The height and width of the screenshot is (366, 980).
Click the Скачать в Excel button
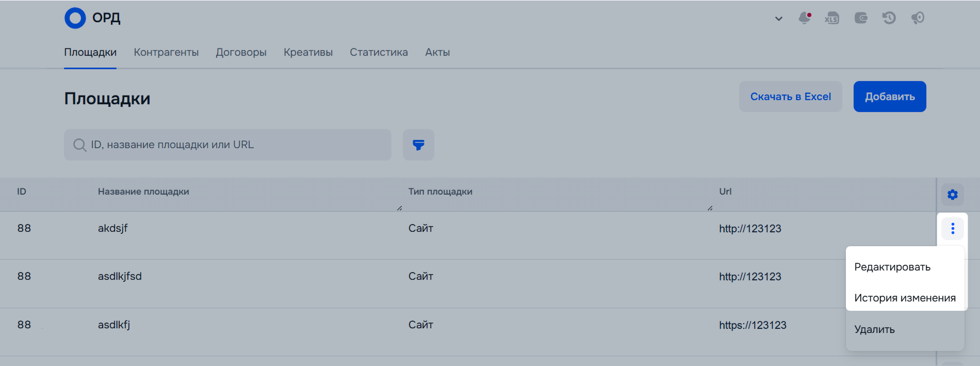click(x=791, y=97)
